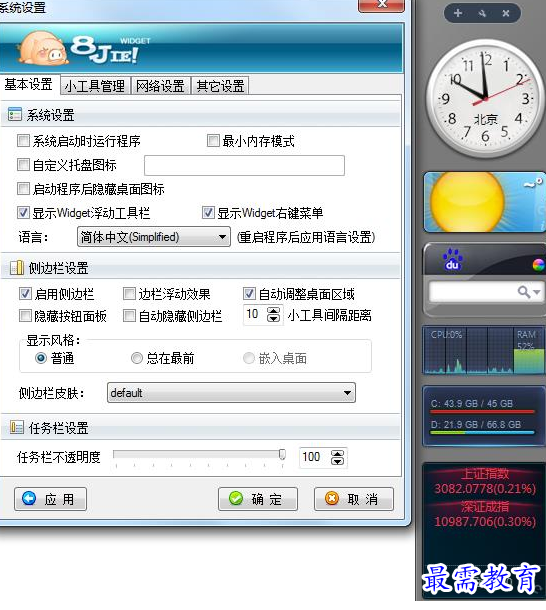This screenshot has width=546, height=610.
Task: Open the 语言 language dropdown
Action: 154,237
